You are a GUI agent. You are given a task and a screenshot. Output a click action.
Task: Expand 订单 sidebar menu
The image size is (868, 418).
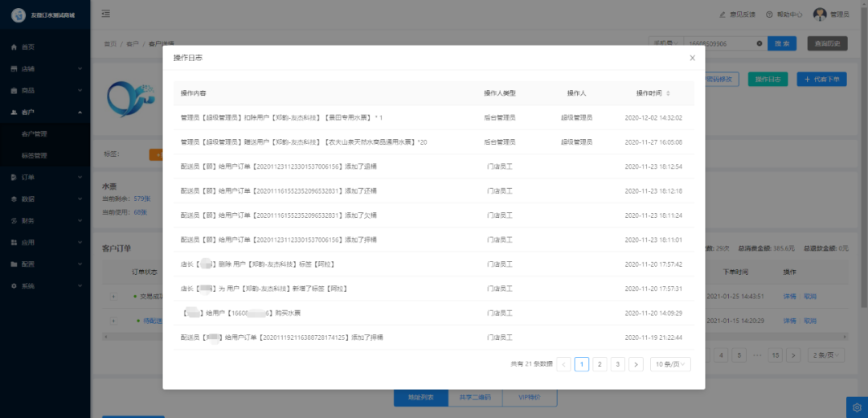coord(45,177)
